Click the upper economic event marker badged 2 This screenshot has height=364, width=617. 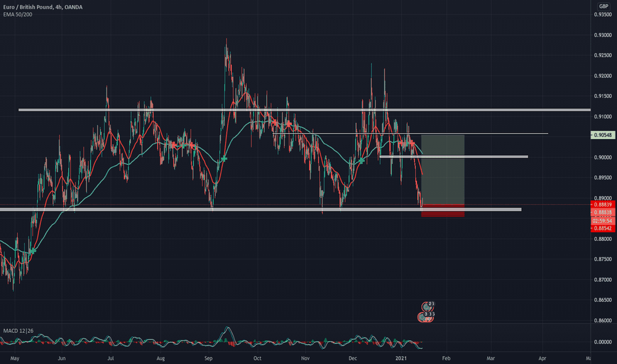click(428, 306)
